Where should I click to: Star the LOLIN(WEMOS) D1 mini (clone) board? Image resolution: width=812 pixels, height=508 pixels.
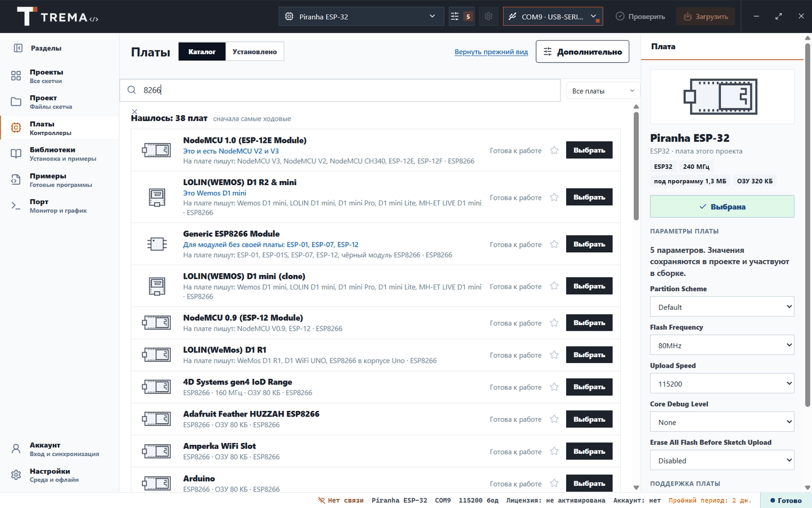click(554, 286)
